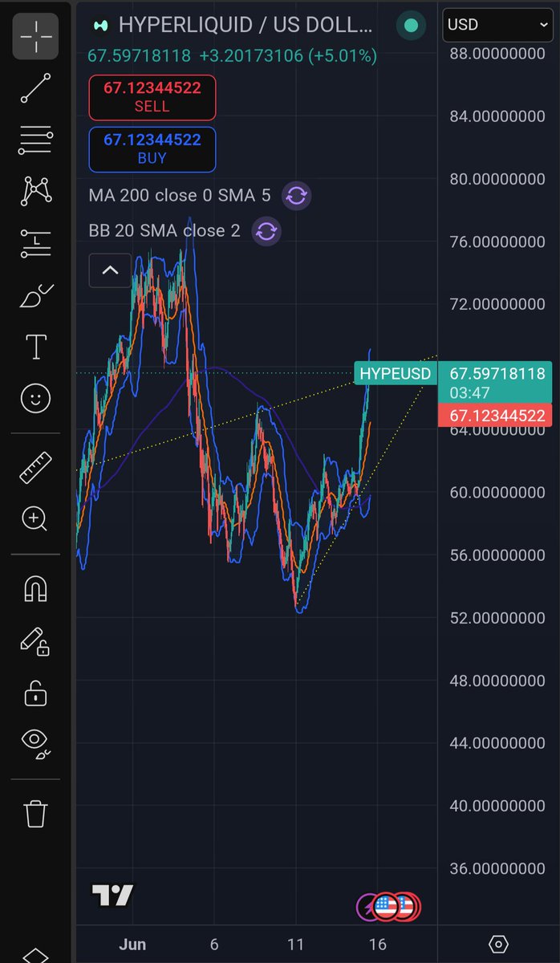
Task: Open the Fibonacci retracement tools
Action: pos(35,140)
